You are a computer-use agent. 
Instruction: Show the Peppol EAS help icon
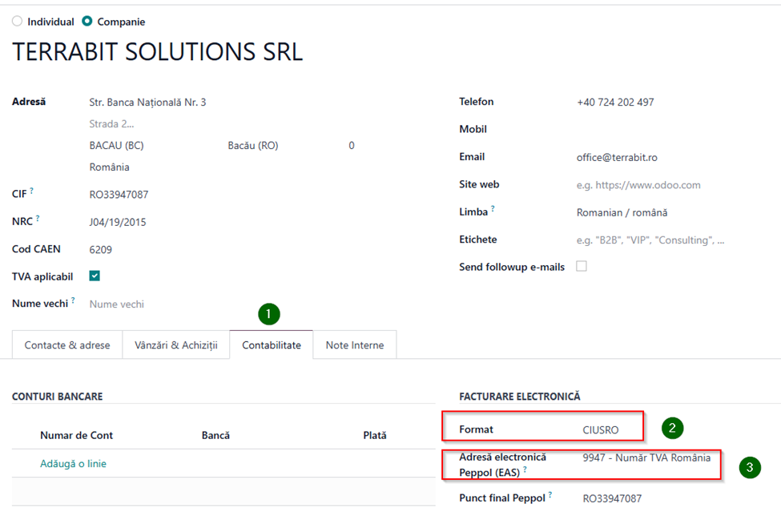click(525, 470)
